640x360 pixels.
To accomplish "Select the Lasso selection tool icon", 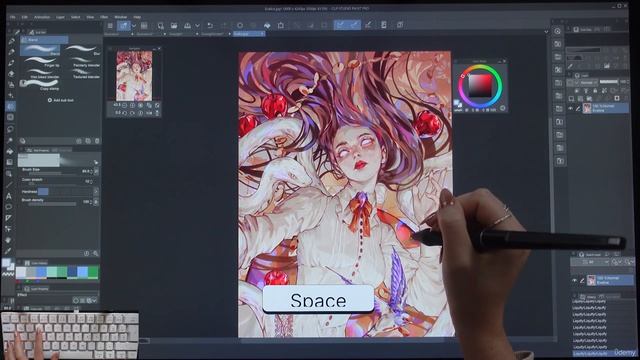I will click(11, 129).
